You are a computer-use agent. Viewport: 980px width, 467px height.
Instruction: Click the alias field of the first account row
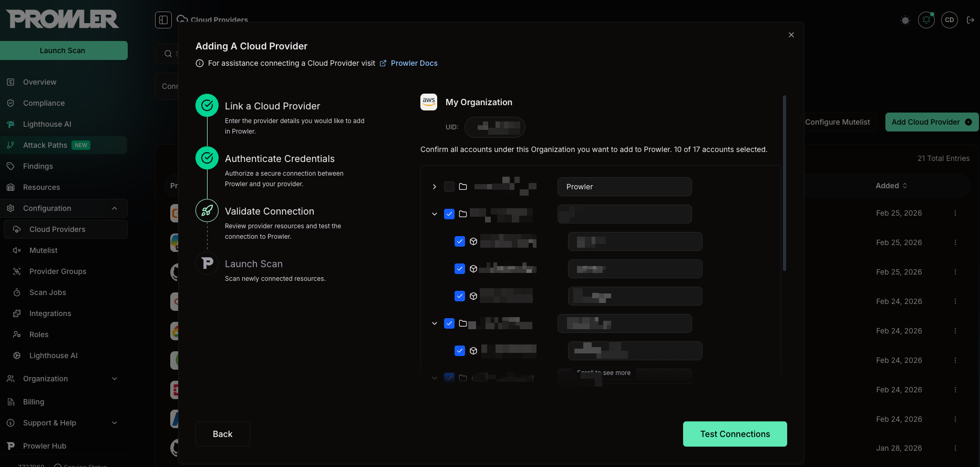(x=635, y=241)
